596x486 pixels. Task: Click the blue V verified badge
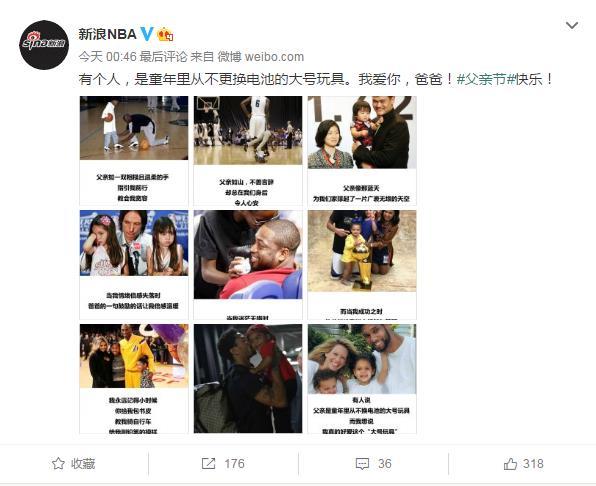click(x=147, y=34)
